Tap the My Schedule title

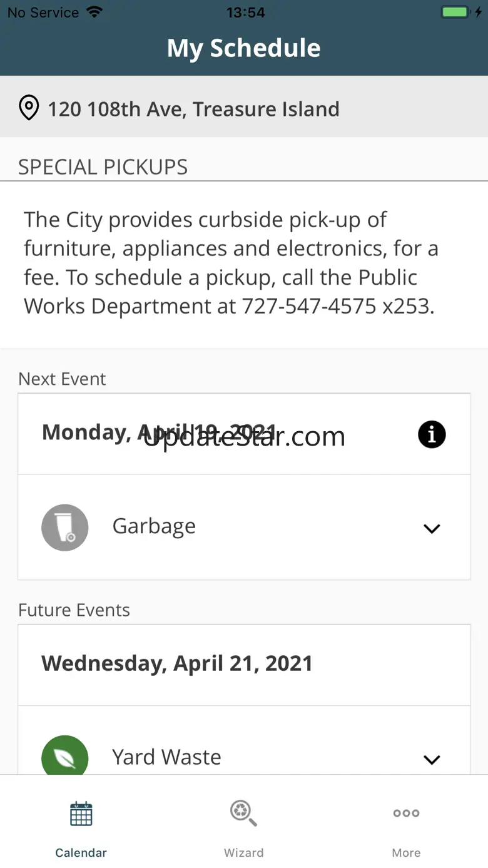pos(243,48)
